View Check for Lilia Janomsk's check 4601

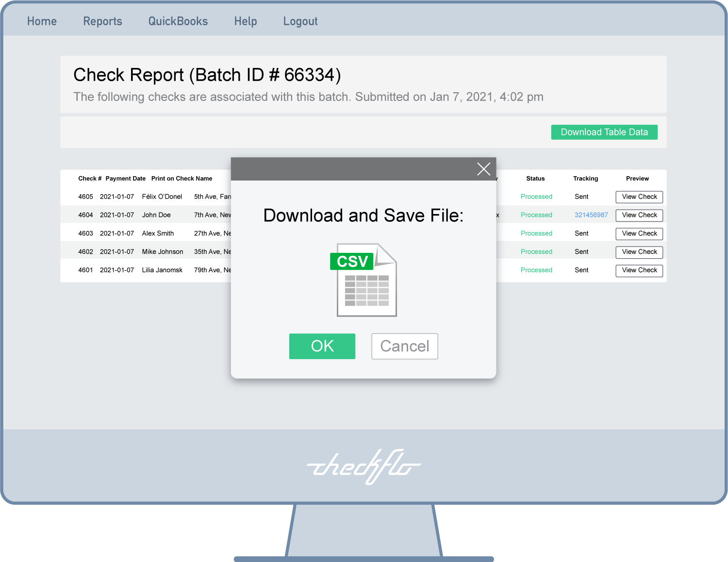click(x=639, y=270)
